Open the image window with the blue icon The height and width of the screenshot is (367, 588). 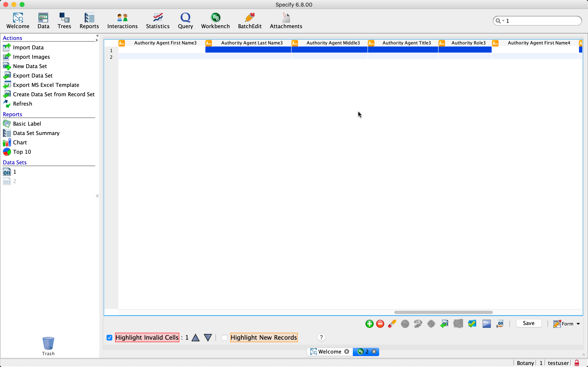point(486,324)
